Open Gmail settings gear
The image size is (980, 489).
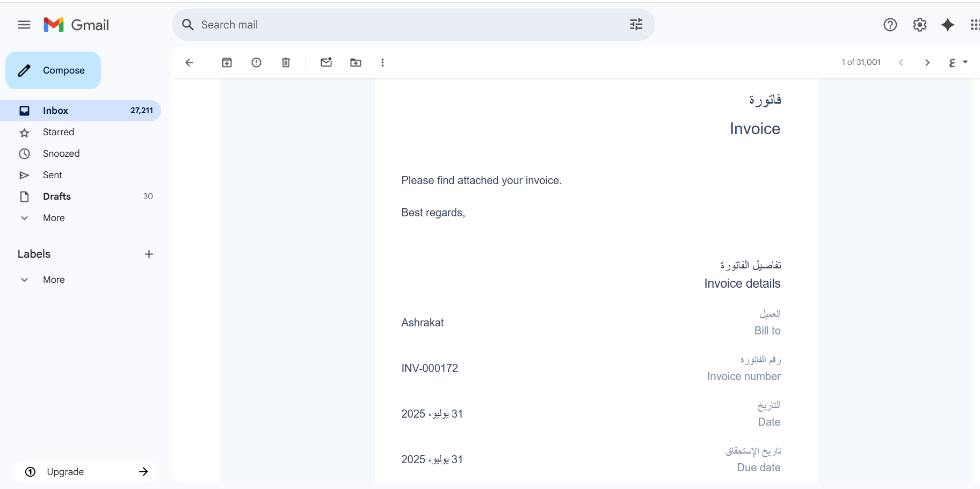tap(919, 25)
